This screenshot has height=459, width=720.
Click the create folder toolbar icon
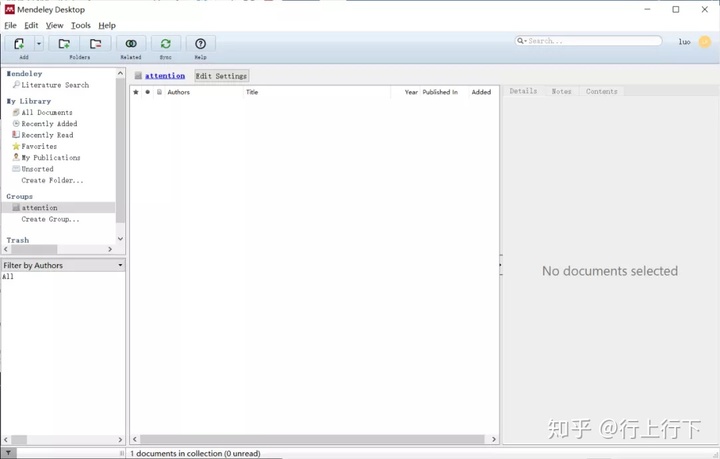(64, 44)
